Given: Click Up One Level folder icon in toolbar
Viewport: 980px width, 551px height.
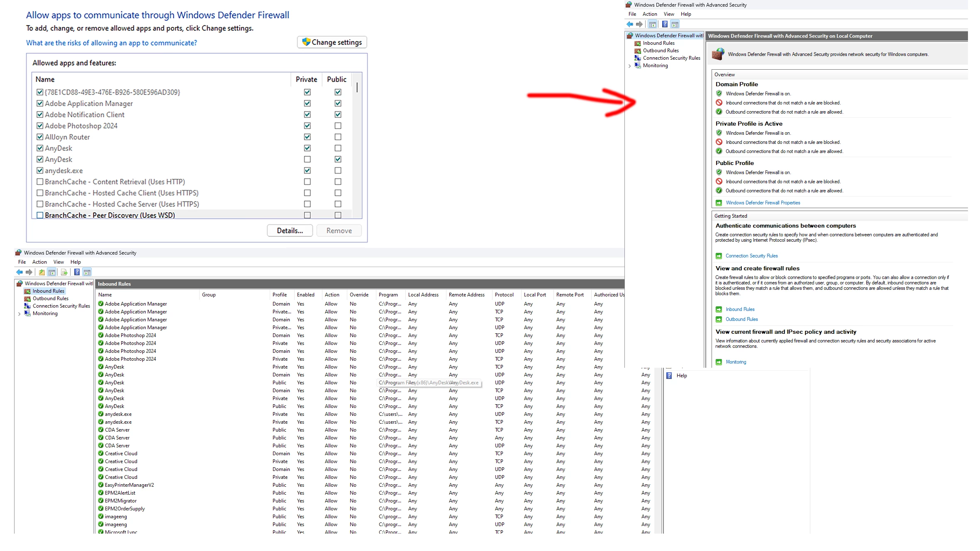Looking at the screenshot, I should pyautogui.click(x=41, y=272).
